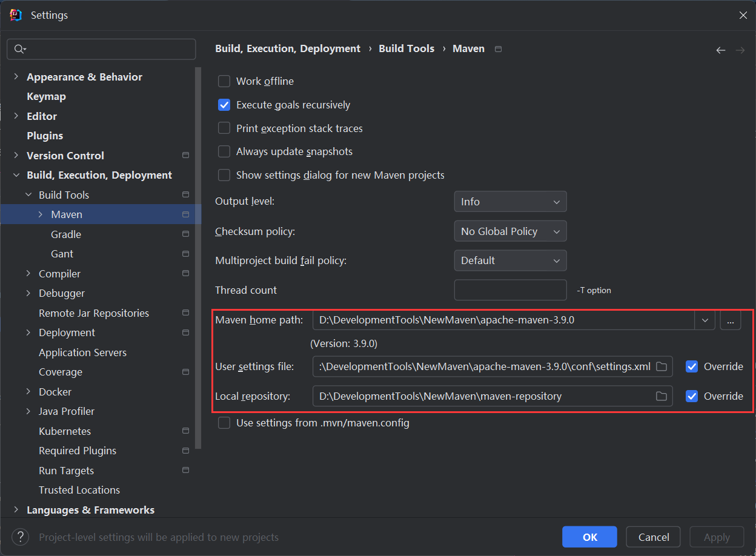This screenshot has width=756, height=556.
Task: Click the forward navigation arrow
Action: pos(740,50)
